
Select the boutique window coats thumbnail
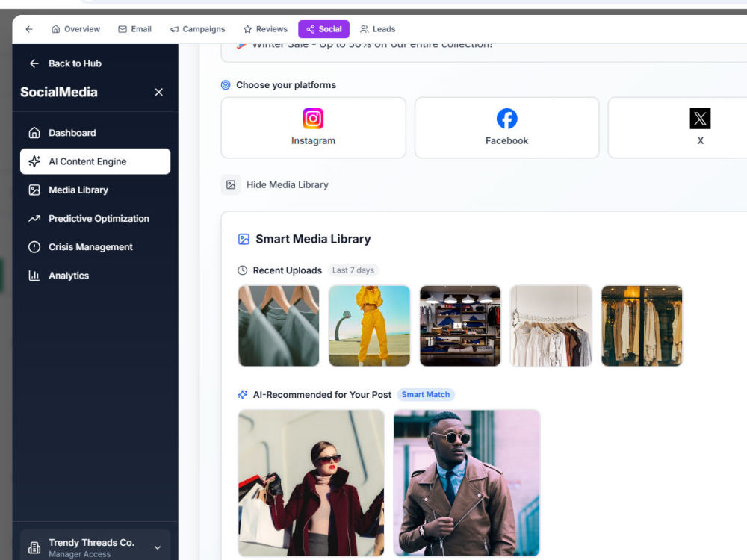pyautogui.click(x=642, y=326)
